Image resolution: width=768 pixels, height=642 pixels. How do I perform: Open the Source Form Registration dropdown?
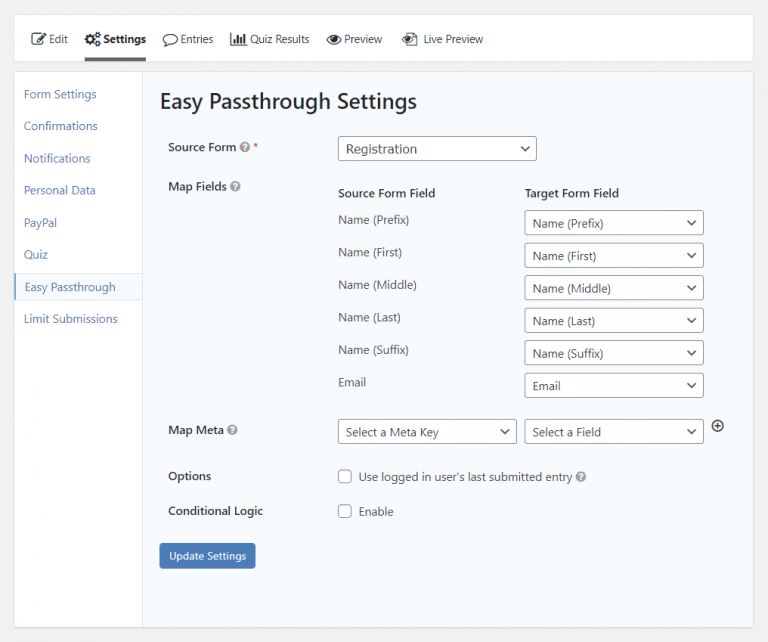point(437,149)
